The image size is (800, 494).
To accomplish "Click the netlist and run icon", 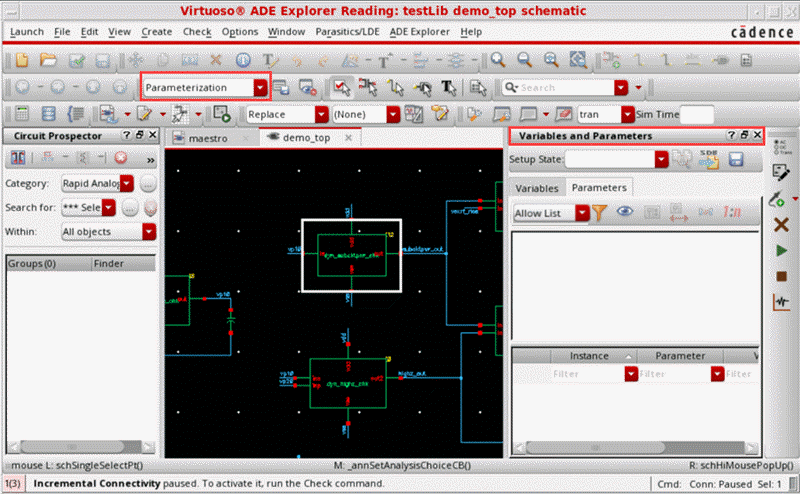I will pyautogui.click(x=221, y=114).
